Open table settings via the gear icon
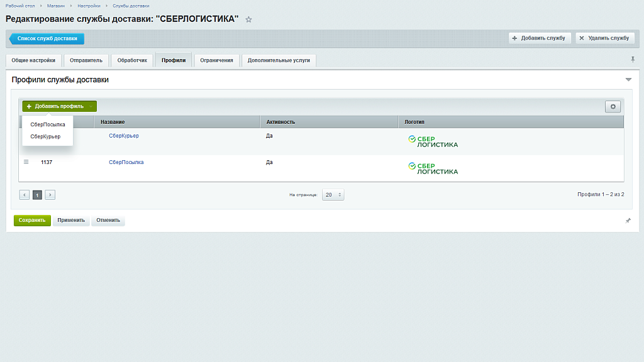Viewport: 644px width, 362px height. 613,107
